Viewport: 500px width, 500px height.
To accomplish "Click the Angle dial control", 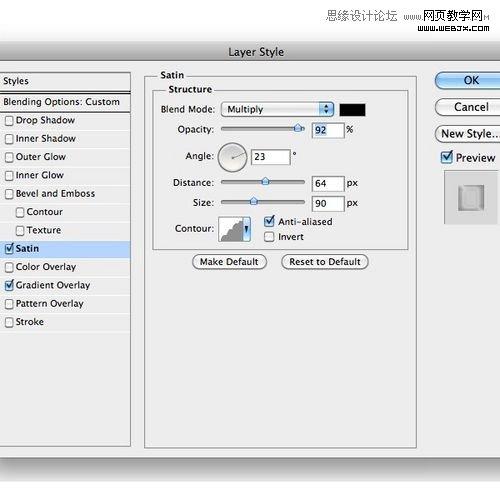I will (x=232, y=157).
